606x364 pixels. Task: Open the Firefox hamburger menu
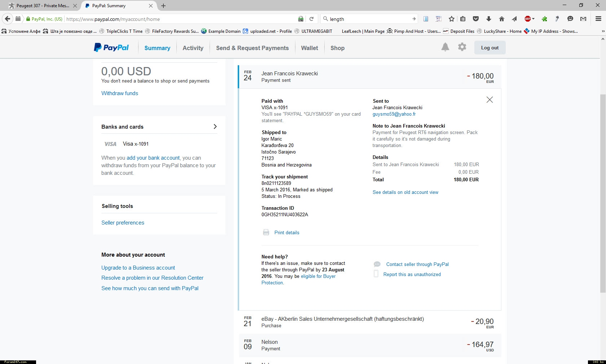click(598, 19)
